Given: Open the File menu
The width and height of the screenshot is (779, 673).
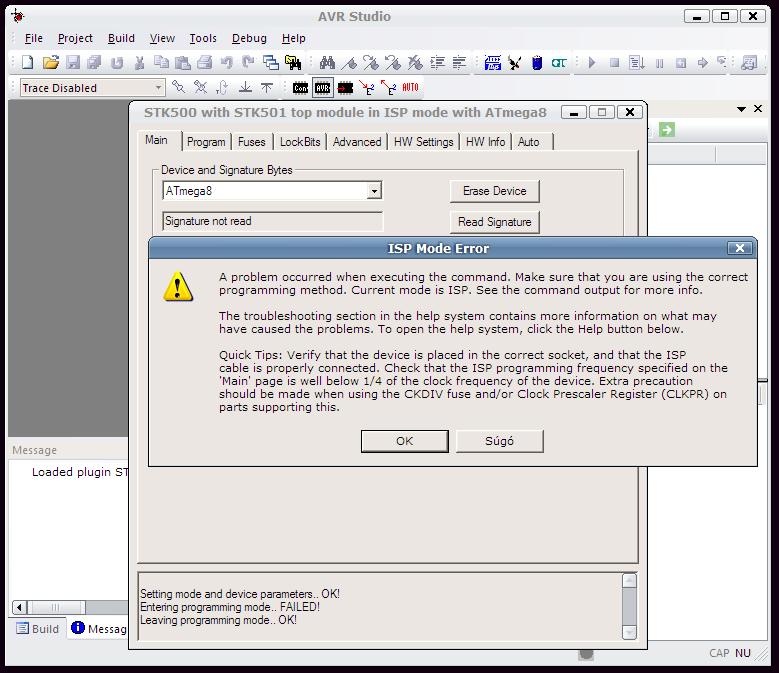Looking at the screenshot, I should coord(34,38).
